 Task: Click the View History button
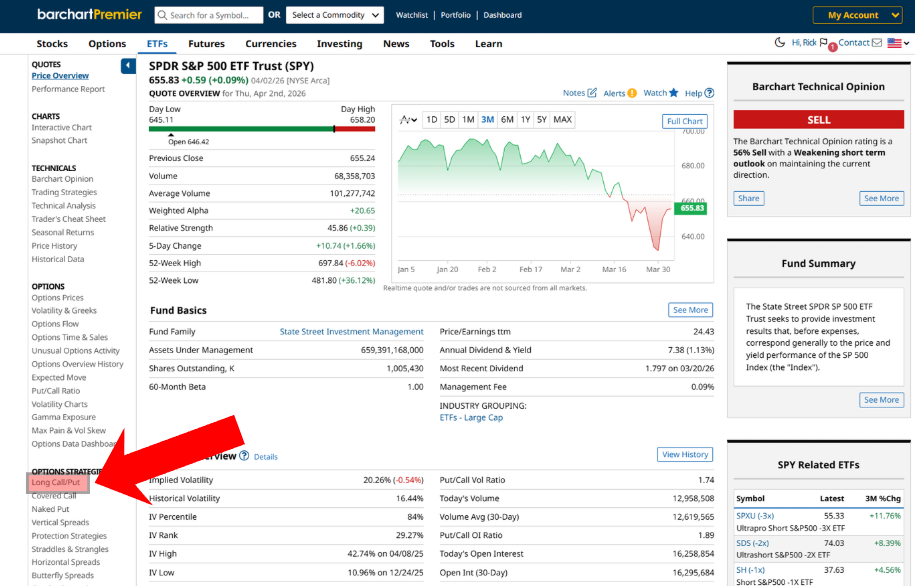pyautogui.click(x=684, y=454)
